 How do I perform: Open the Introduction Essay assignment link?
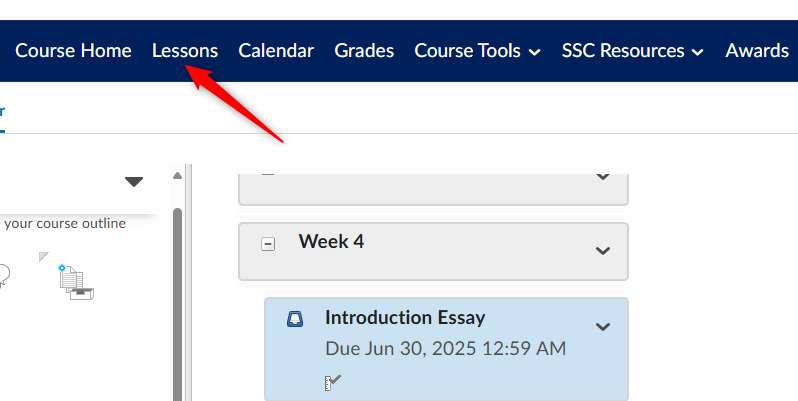point(405,318)
